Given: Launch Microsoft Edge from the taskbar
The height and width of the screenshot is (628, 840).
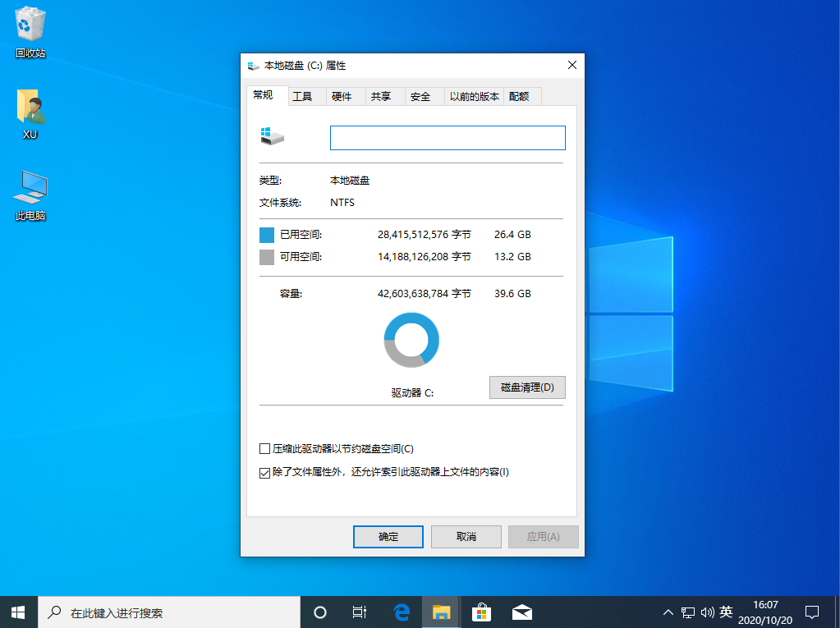Looking at the screenshot, I should pyautogui.click(x=402, y=612).
